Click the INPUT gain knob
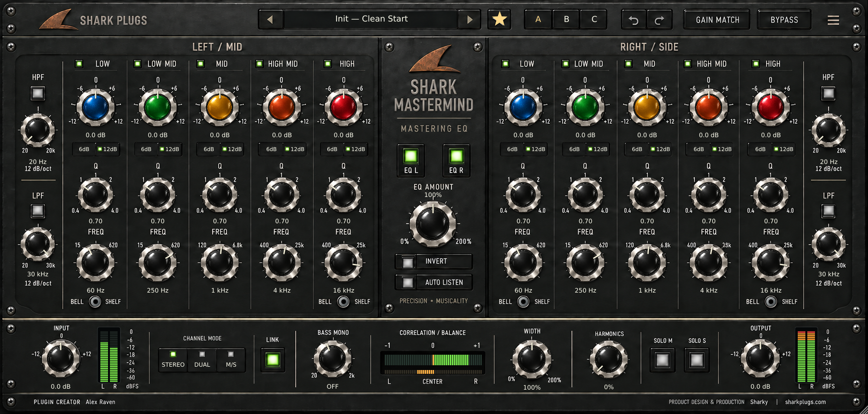The height and width of the screenshot is (414, 868). point(61,359)
